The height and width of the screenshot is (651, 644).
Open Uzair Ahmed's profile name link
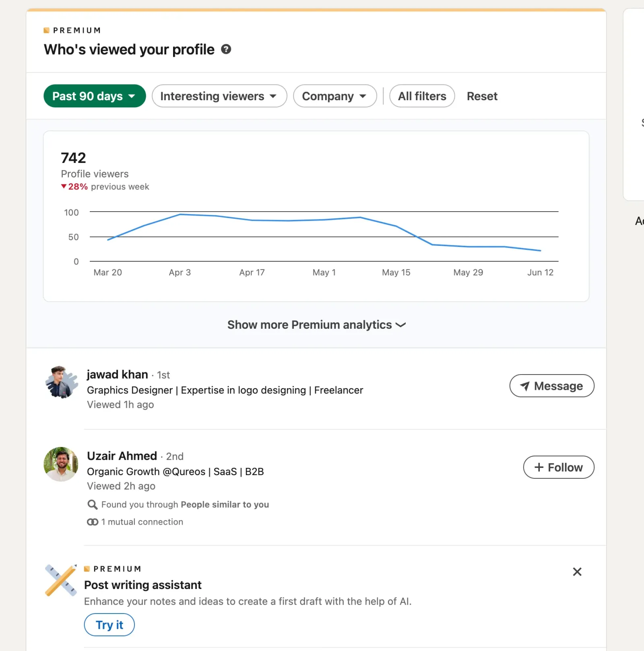tap(122, 456)
